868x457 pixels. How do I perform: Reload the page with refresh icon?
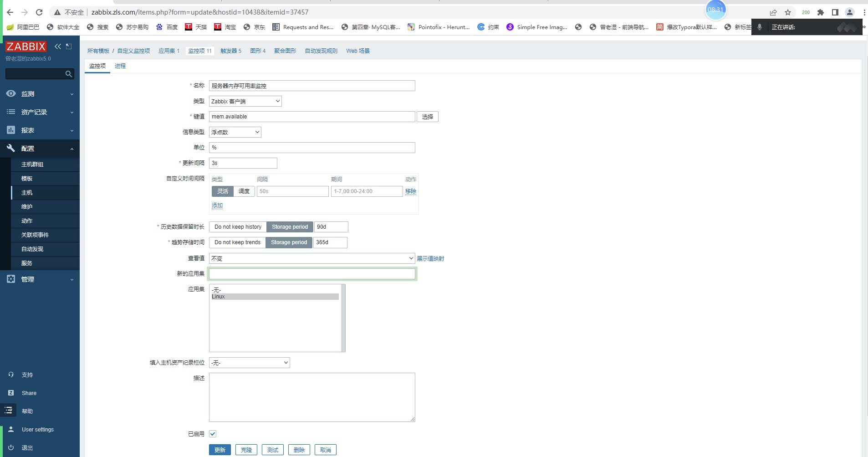coord(39,12)
